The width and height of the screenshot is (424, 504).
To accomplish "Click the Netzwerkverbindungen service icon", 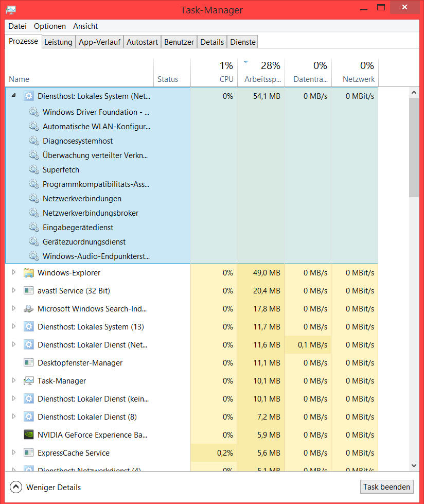I will coord(34,198).
